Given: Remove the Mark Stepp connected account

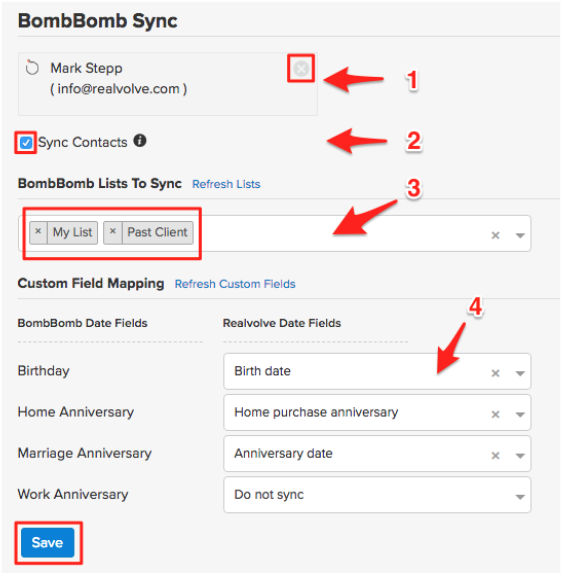Looking at the screenshot, I should click(301, 69).
